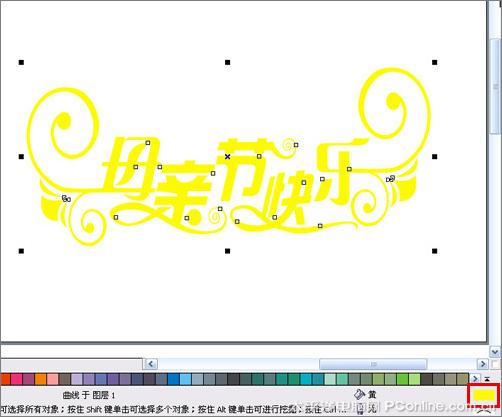Screen dimensions: 502x417
Task: Open the navigator box at scrollbar corner
Action: point(495,364)
